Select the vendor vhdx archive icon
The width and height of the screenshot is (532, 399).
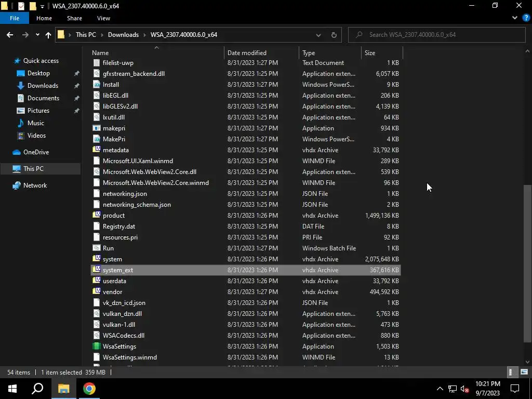[97, 291]
